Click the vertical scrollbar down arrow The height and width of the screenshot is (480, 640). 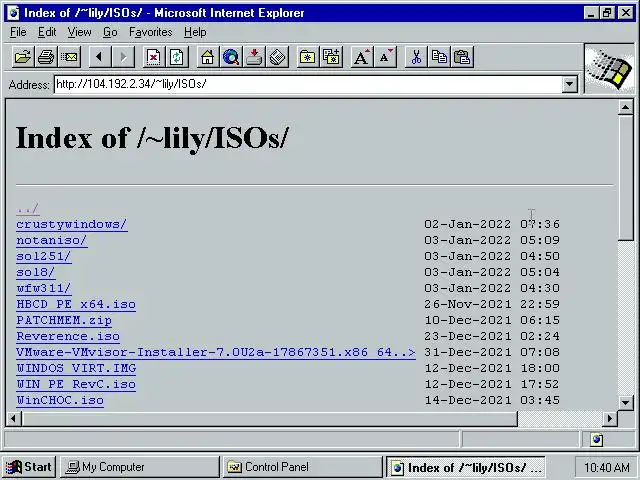625,403
